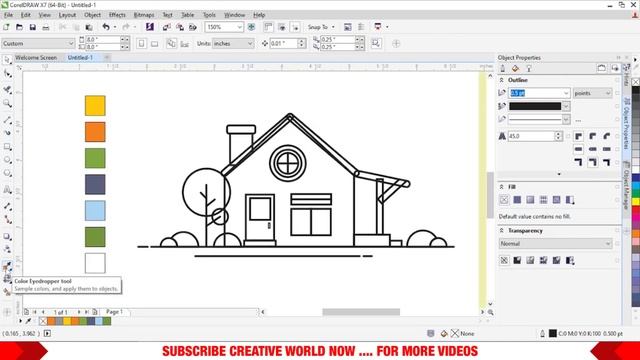640x360 pixels.
Task: Select the Freehand tool
Action: pyautogui.click(x=7, y=120)
